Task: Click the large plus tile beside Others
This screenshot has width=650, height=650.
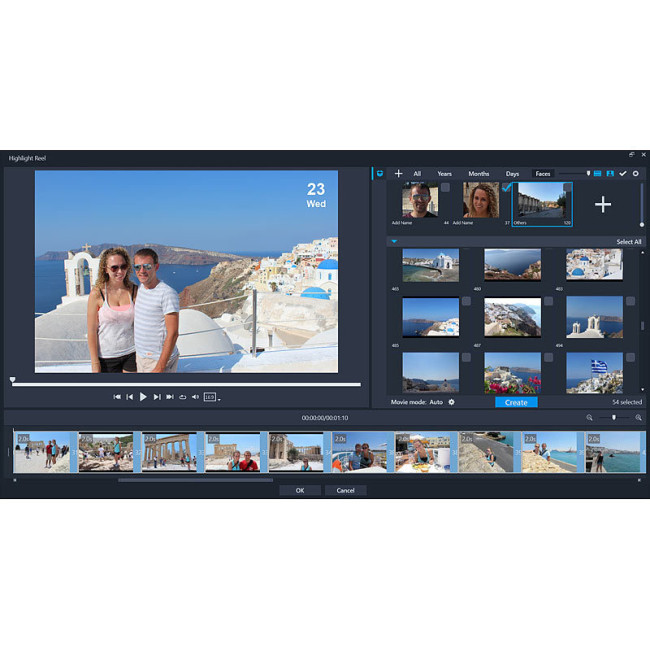Action: coord(603,204)
